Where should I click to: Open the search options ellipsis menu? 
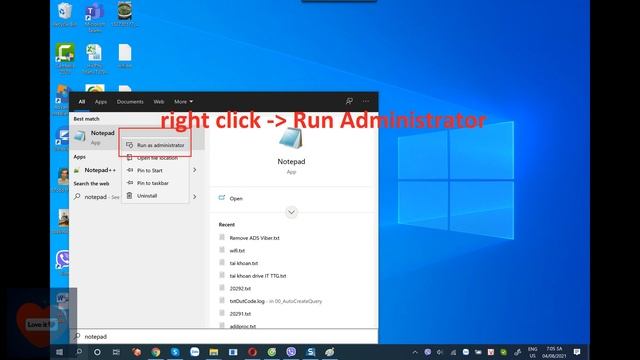click(366, 101)
